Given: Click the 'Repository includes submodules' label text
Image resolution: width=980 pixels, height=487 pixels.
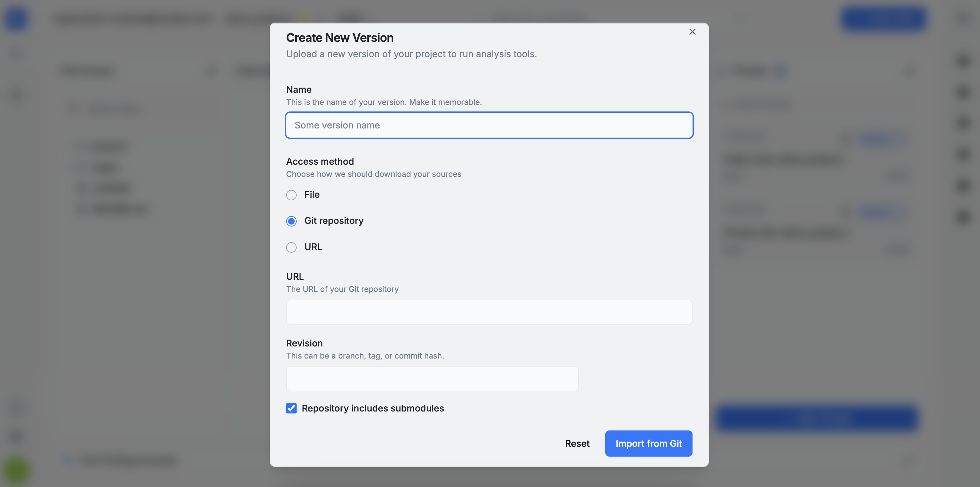Looking at the screenshot, I should point(372,408).
